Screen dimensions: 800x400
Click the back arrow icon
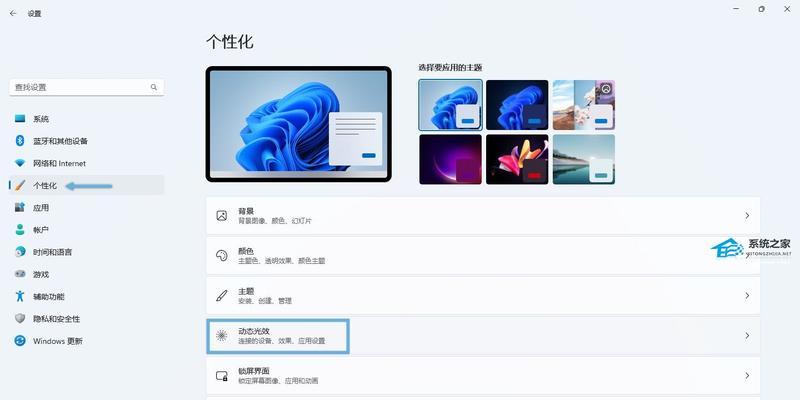click(x=13, y=14)
